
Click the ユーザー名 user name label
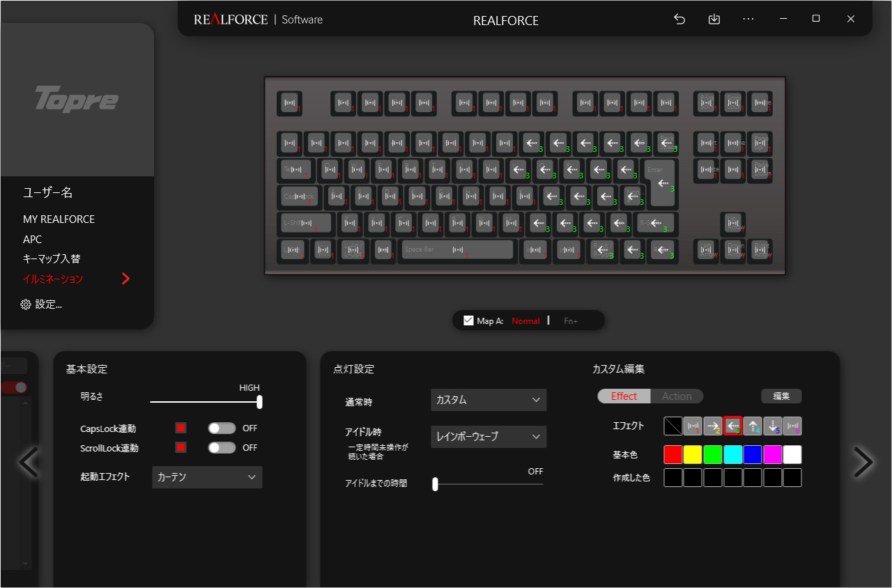pyautogui.click(x=47, y=193)
